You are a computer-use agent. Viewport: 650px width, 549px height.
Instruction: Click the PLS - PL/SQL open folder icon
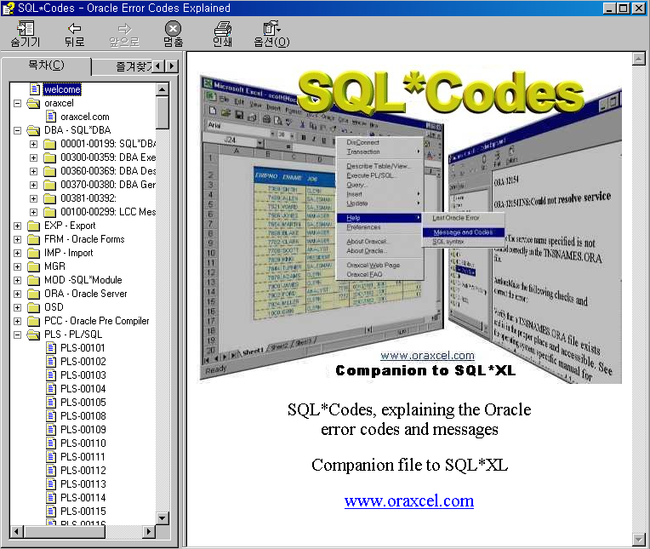33,335
